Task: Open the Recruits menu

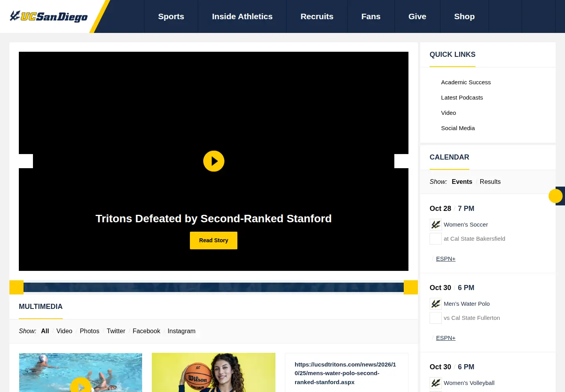Action: coord(317,16)
